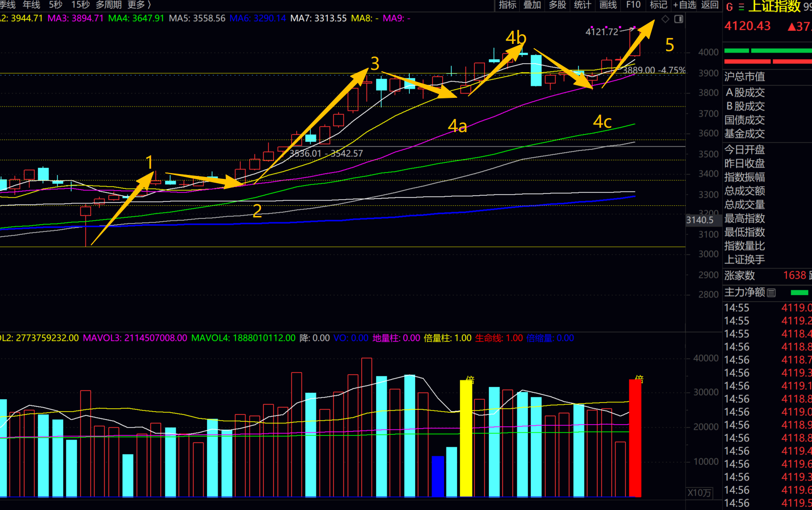
Task: Click the green 主力净额 bar indicator
Action: click(799, 293)
